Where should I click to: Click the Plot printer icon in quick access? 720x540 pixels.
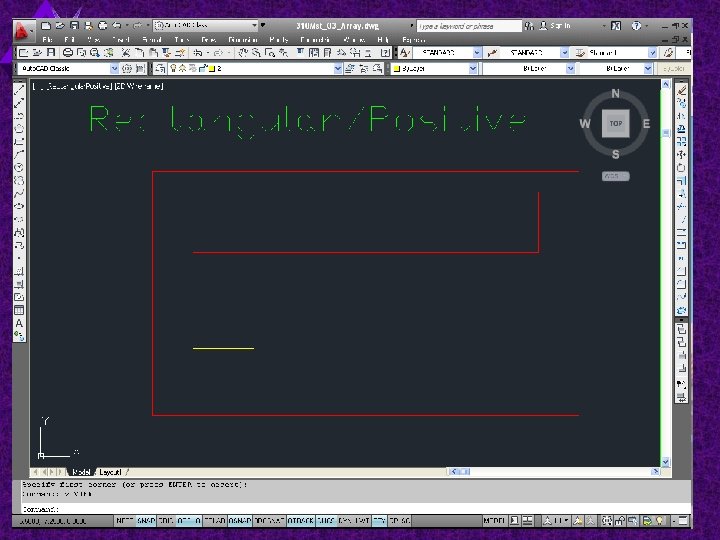pyautogui.click(x=103, y=26)
